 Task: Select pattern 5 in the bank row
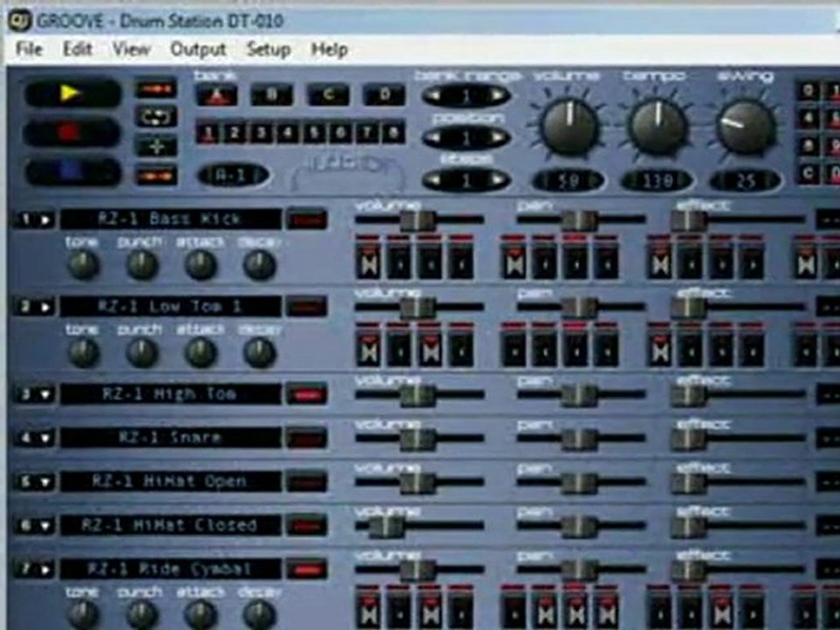point(314,132)
